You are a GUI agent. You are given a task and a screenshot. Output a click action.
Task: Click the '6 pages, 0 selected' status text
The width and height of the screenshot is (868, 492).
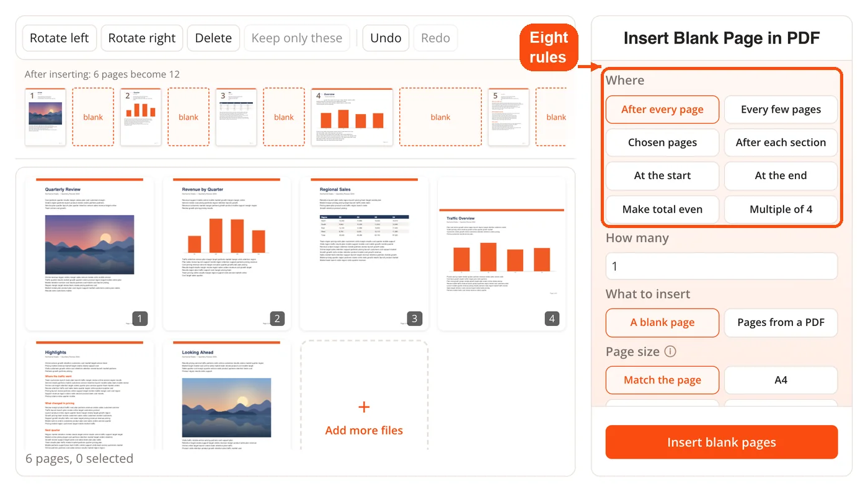pyautogui.click(x=79, y=459)
